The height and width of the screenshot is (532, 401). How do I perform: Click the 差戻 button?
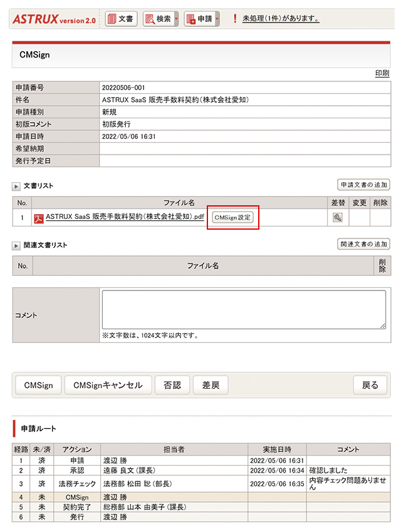point(211,385)
